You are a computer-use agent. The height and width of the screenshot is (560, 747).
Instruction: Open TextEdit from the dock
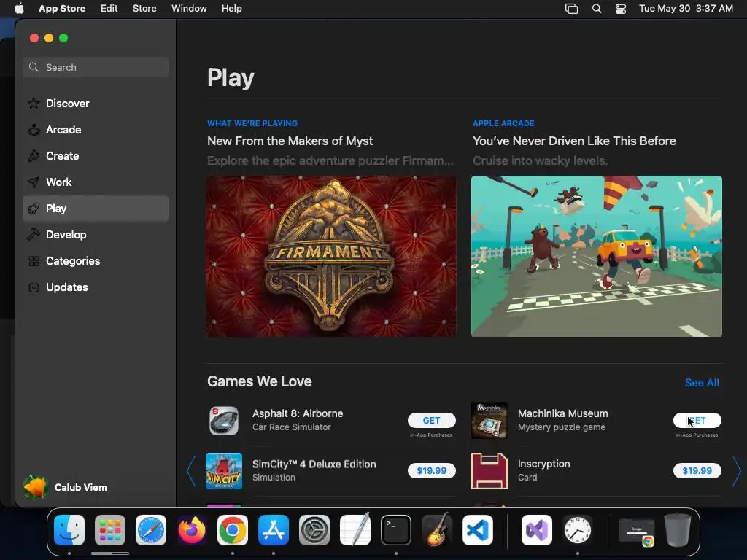click(x=355, y=529)
